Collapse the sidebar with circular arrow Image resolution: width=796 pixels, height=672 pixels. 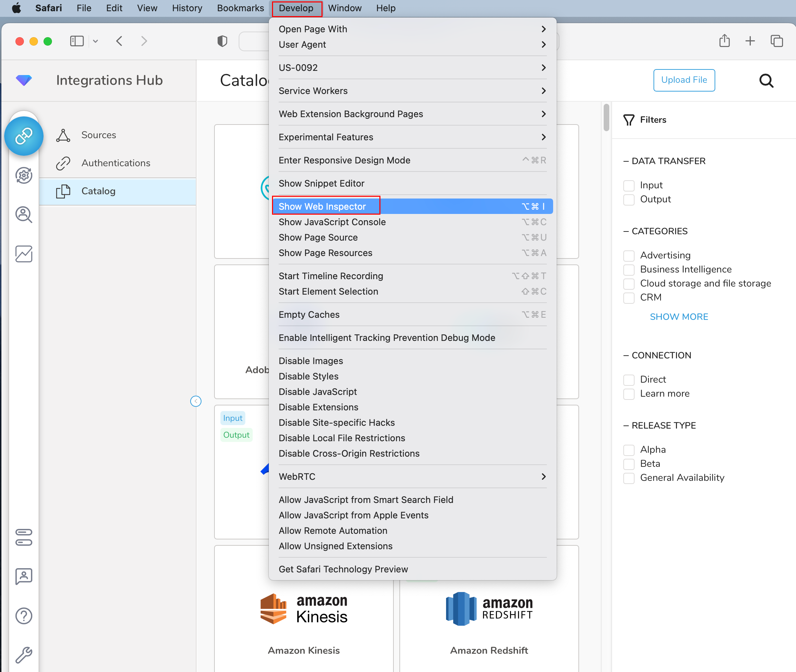pyautogui.click(x=195, y=401)
